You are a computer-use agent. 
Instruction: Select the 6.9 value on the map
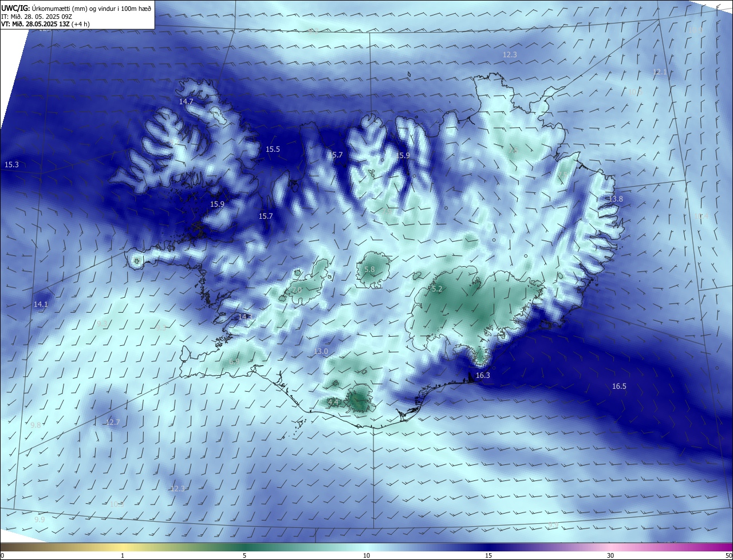coord(234,362)
